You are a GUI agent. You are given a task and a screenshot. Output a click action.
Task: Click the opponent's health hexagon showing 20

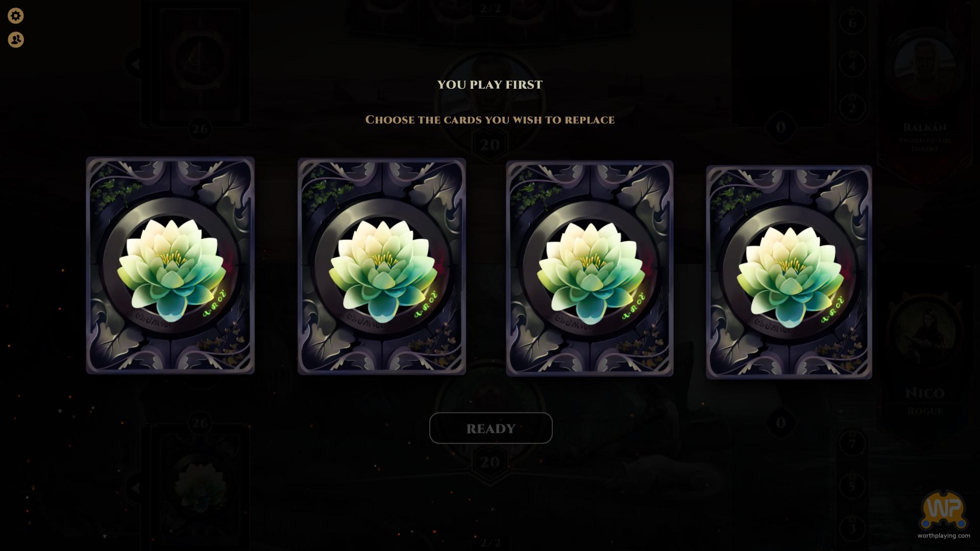(x=489, y=145)
